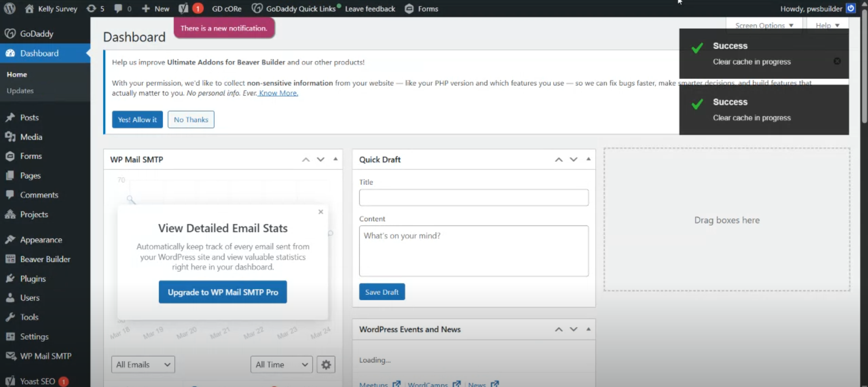868x387 pixels.
Task: Dismiss the first Success notification
Action: (x=837, y=61)
